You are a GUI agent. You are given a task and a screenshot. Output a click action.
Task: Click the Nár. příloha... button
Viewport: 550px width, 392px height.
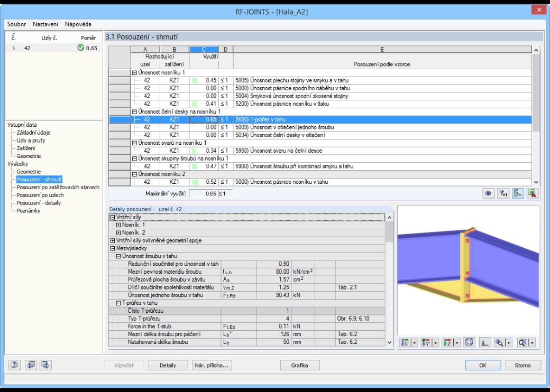pos(212,366)
